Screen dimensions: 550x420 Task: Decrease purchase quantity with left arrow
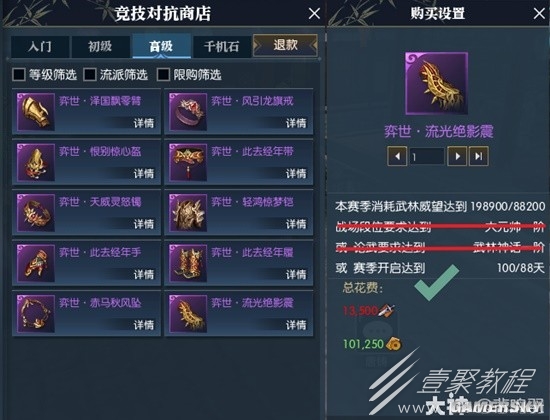397,156
